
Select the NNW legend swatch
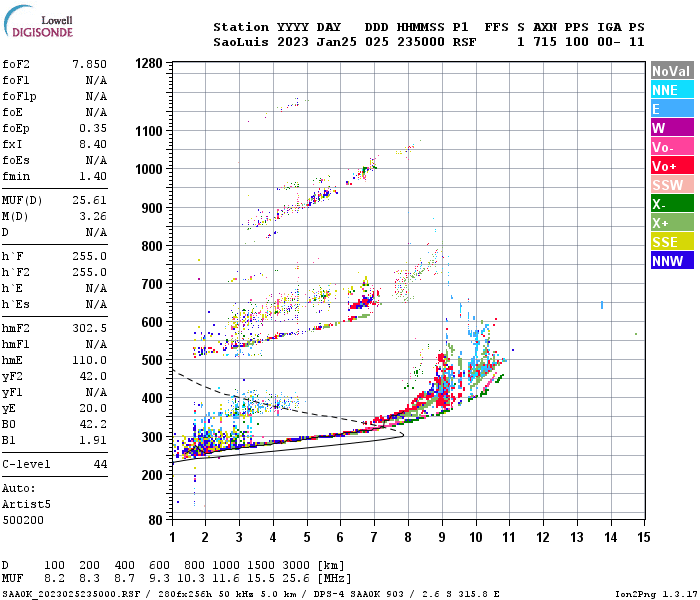coord(672,261)
